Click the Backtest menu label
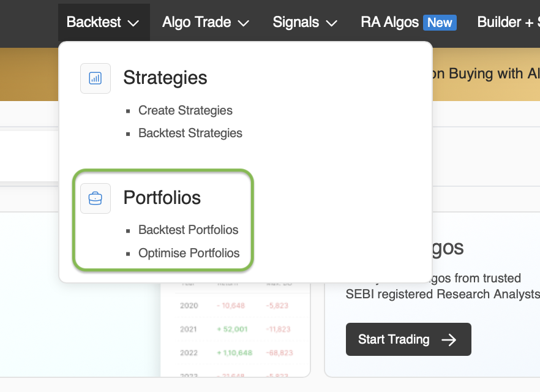The width and height of the screenshot is (540, 392). pyautogui.click(x=94, y=23)
